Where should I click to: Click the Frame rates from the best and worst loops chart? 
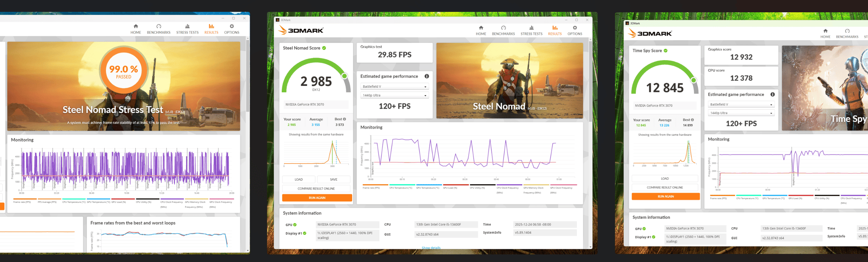coord(164,240)
